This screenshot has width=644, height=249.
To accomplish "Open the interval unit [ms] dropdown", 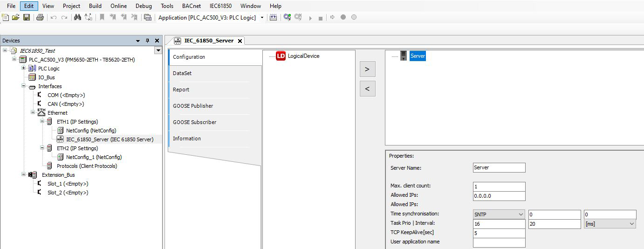I will point(632,224).
